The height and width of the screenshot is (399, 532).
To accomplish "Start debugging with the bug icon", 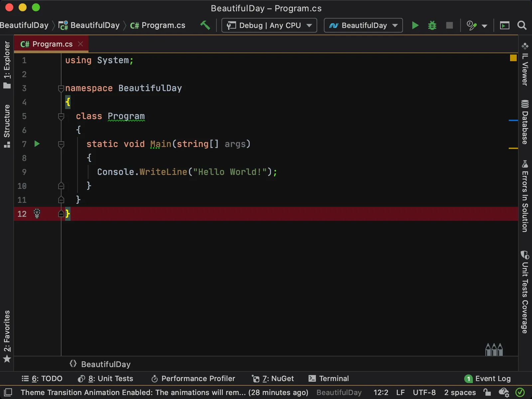I will (432, 25).
